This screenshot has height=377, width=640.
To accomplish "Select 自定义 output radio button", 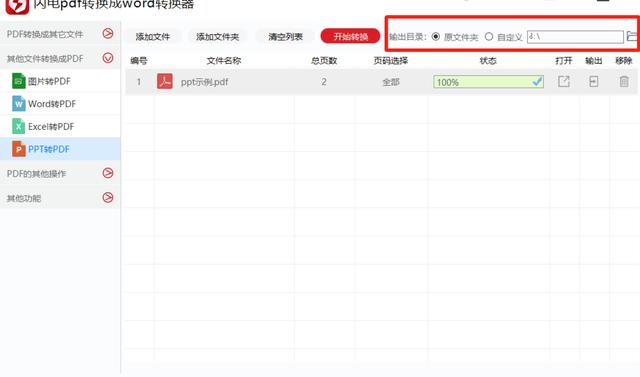I will coord(489,37).
